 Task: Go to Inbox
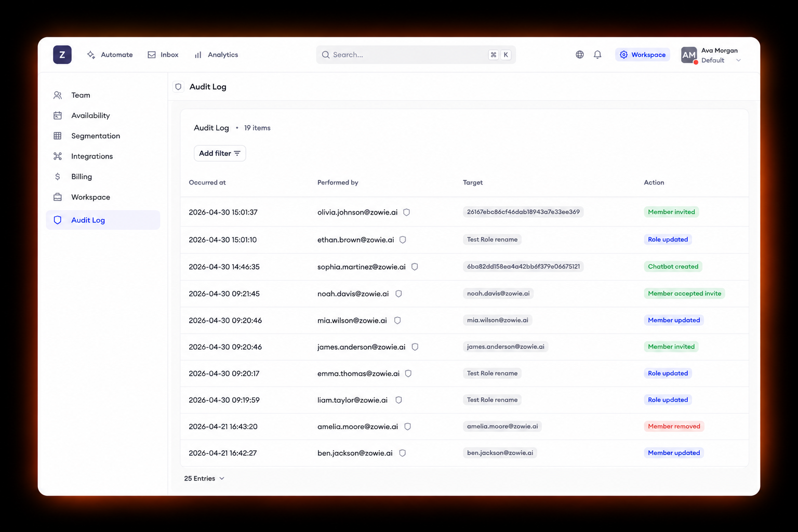(x=163, y=55)
